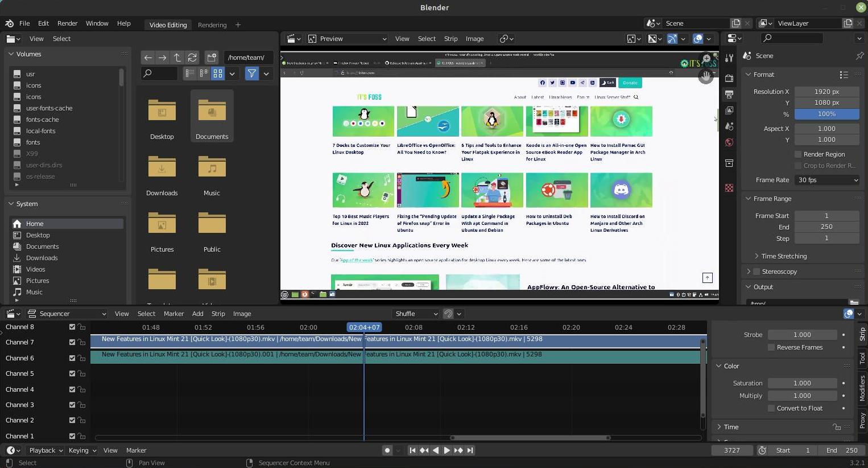Open the World properties tab (globe icon)
This screenshot has height=468, width=868.
tap(729, 142)
